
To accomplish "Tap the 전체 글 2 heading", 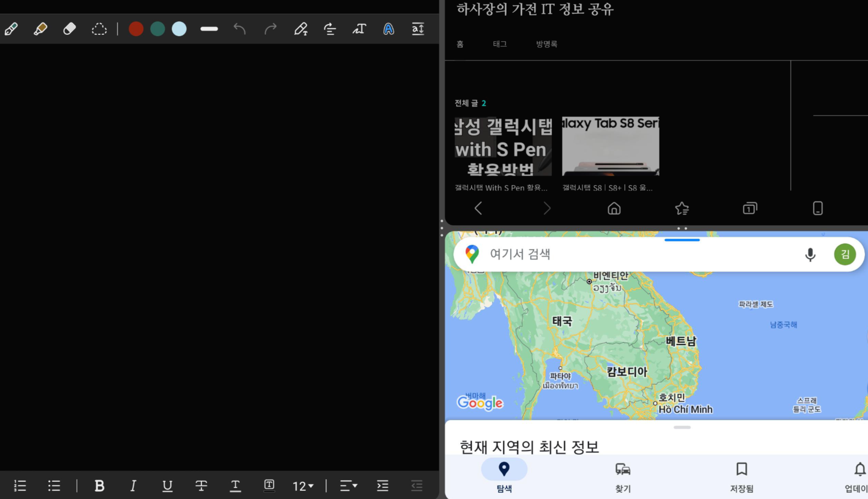I will (x=470, y=103).
